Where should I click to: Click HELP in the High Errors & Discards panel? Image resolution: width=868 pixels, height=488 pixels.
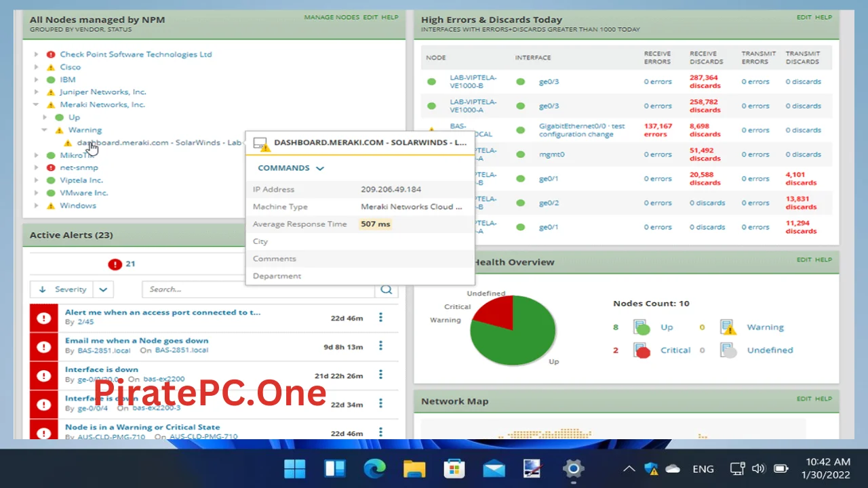point(823,17)
